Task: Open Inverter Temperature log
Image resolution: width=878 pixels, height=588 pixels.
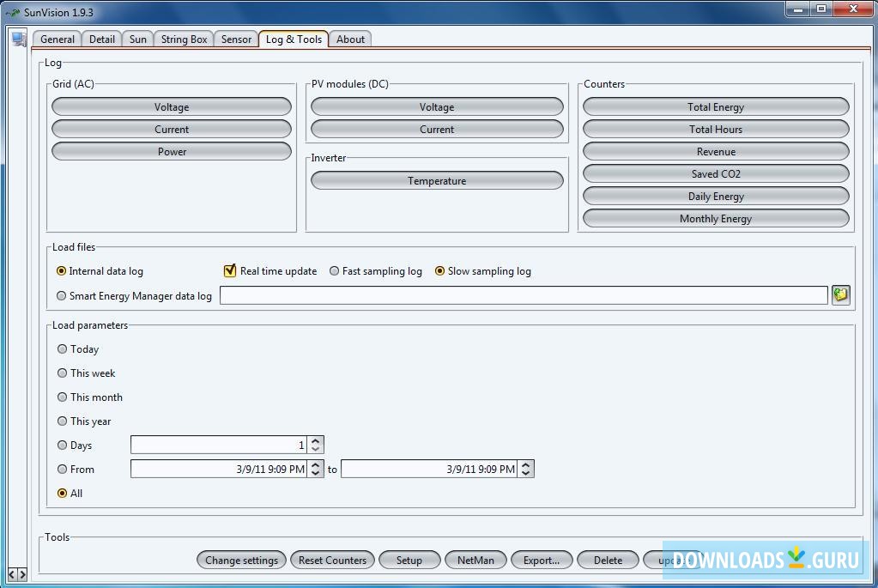Action: tap(437, 181)
